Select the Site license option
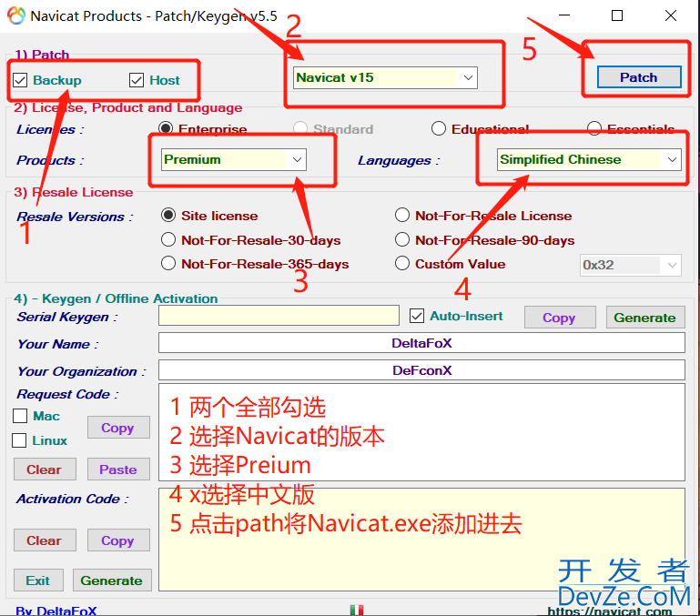Viewport: 700px width, 616px height. click(168, 215)
